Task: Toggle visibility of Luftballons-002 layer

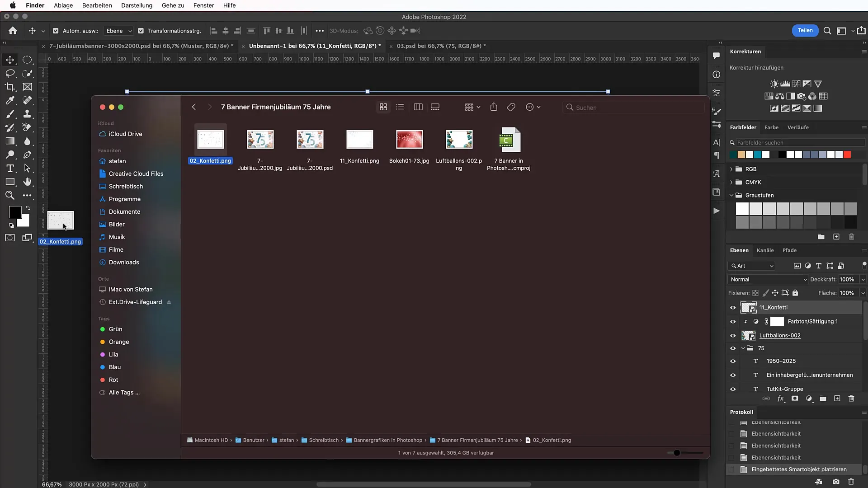Action: point(733,335)
